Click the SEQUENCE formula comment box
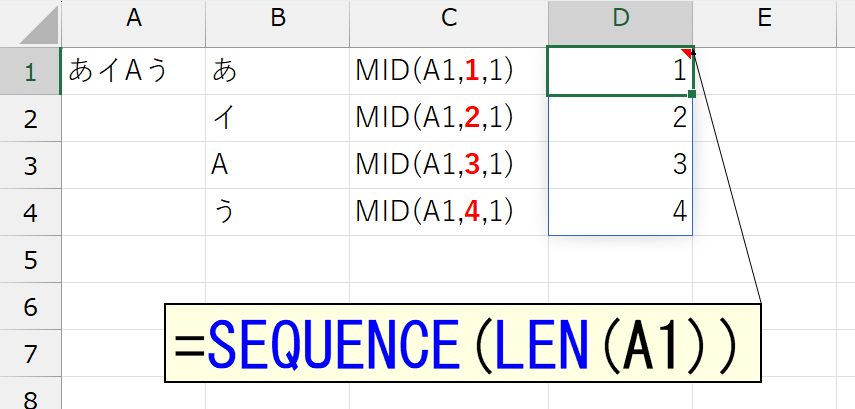Viewport: 855px width, 409px height. tap(462, 343)
